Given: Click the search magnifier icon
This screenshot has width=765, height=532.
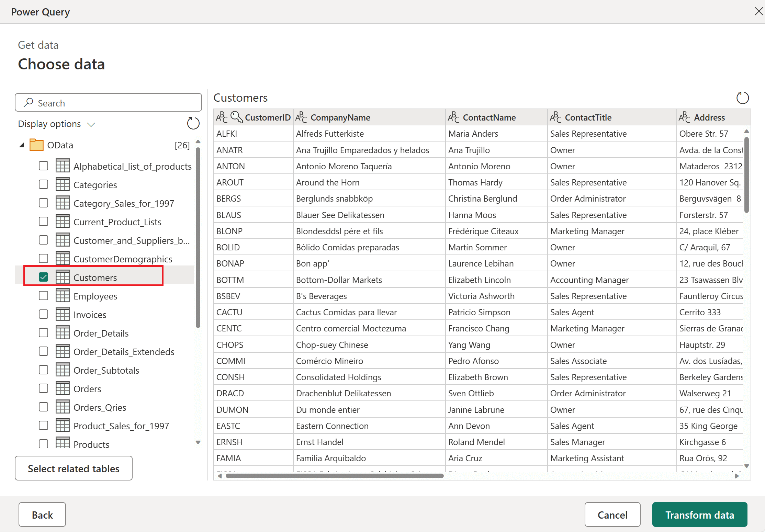Looking at the screenshot, I should point(29,103).
